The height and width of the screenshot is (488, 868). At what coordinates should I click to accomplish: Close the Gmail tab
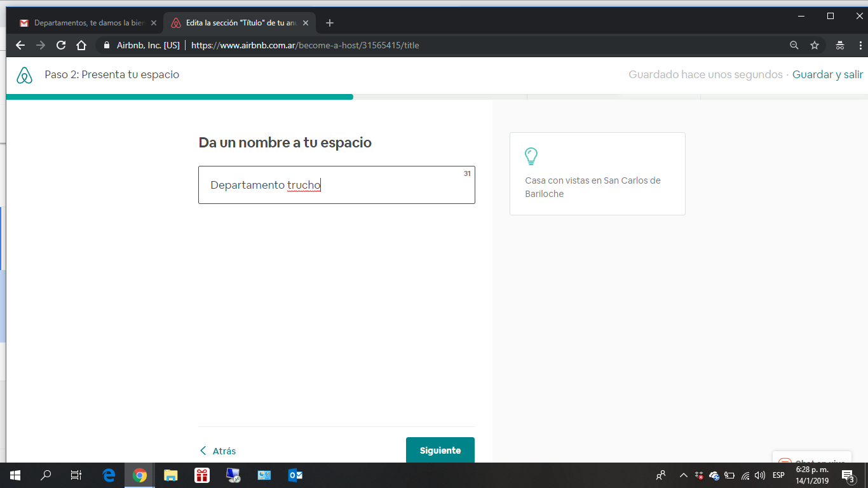[153, 23]
